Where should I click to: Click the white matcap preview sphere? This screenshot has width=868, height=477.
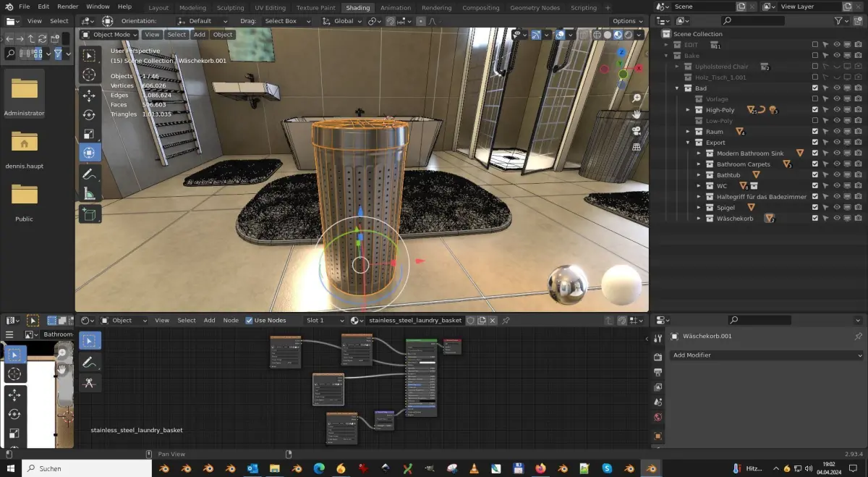tap(621, 284)
